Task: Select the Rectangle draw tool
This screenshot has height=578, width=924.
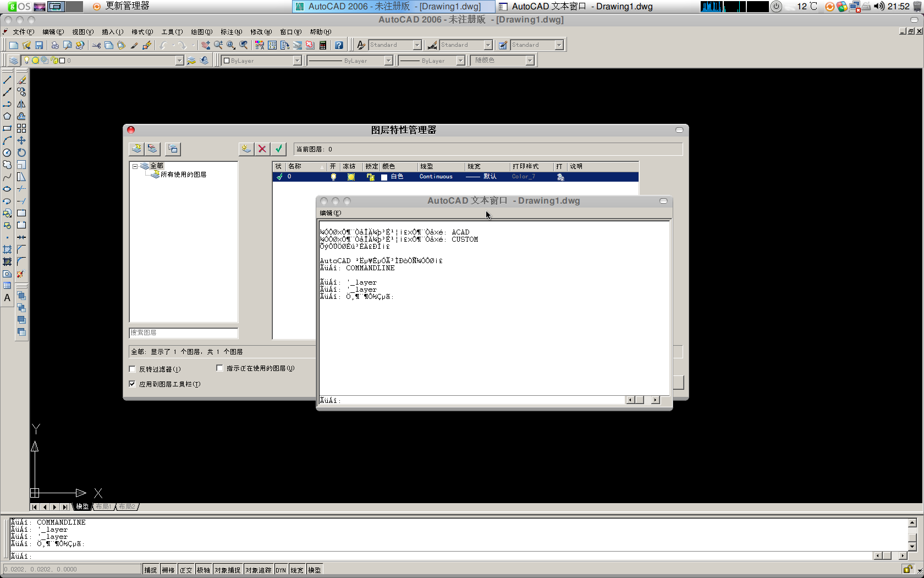Action: click(x=7, y=128)
